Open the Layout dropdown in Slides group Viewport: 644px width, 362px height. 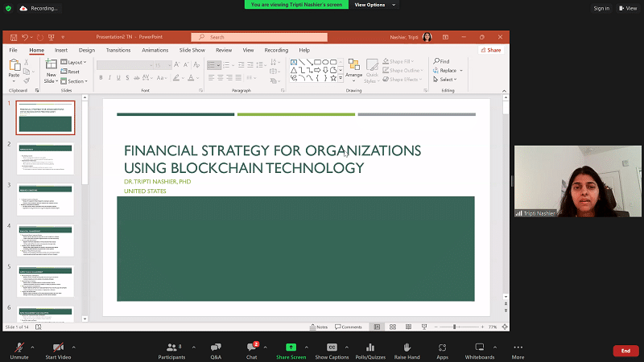click(x=76, y=62)
